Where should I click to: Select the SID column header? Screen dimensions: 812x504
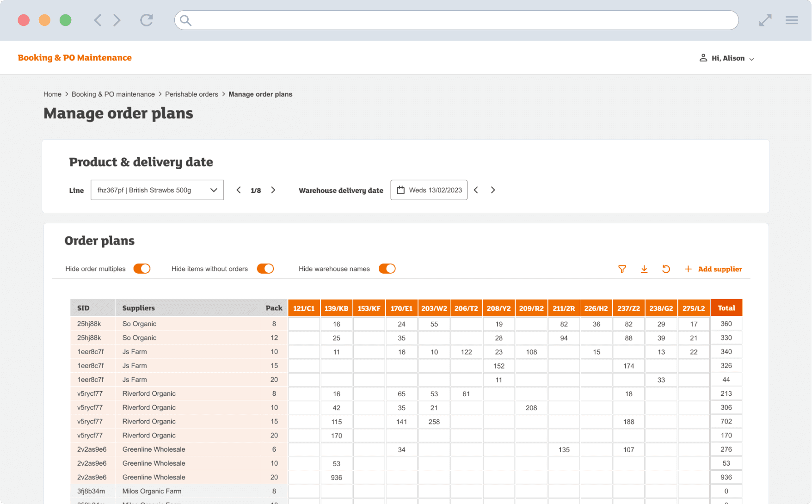(x=93, y=308)
